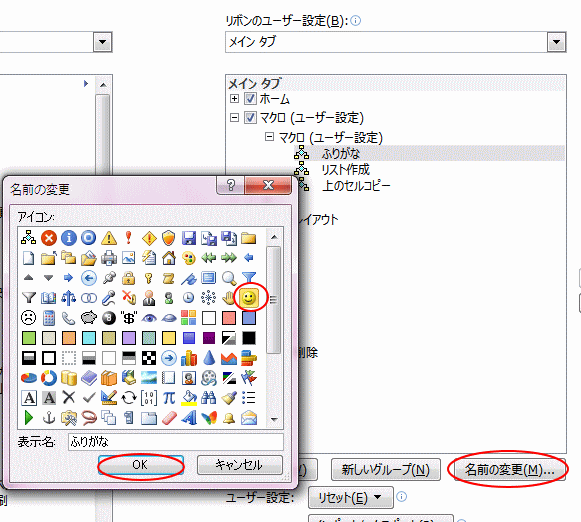Choose the lavender purple square icon
581x522 pixels.
tap(129, 338)
